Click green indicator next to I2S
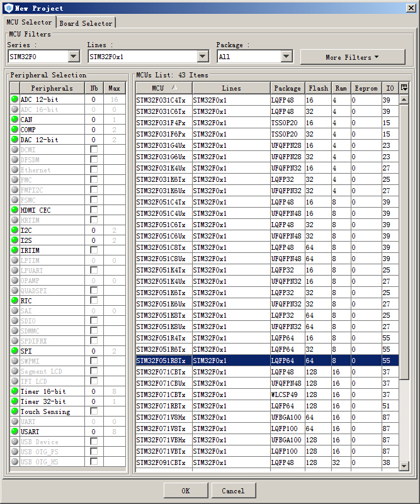The image size is (420, 504). (14, 240)
